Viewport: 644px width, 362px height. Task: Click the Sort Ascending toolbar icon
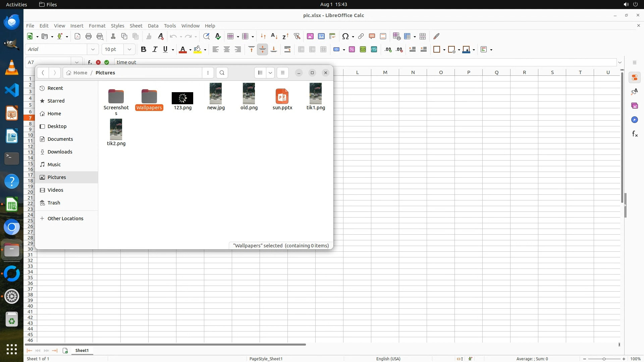[x=274, y=36]
